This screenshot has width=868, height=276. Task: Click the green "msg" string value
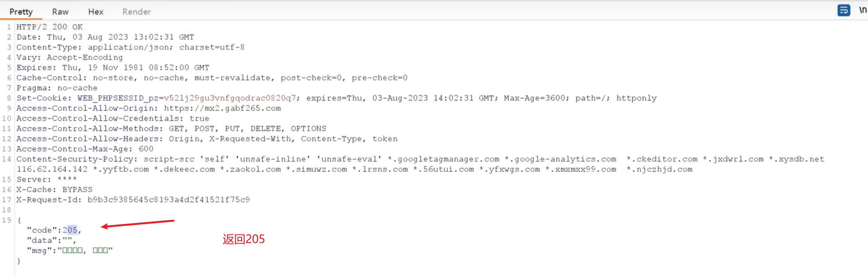pyautogui.click(x=85, y=250)
